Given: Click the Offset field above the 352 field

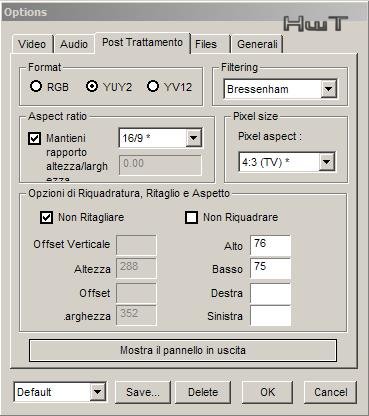Looking at the screenshot, I should click(136, 293).
